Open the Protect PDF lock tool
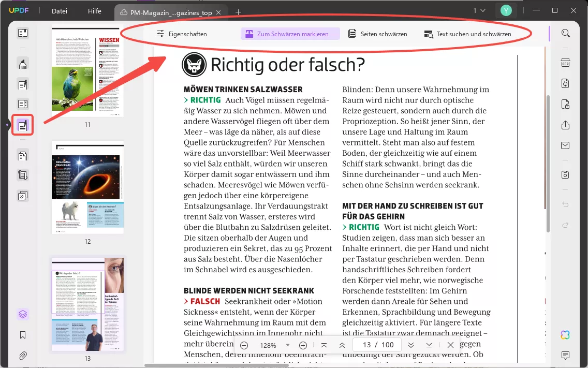This screenshot has height=368, width=588. click(566, 104)
